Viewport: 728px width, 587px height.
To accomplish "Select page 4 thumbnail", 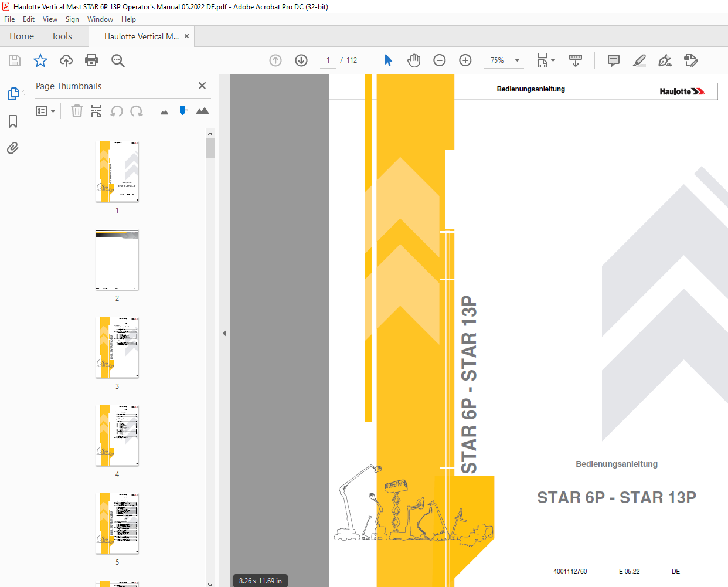I will tap(117, 436).
